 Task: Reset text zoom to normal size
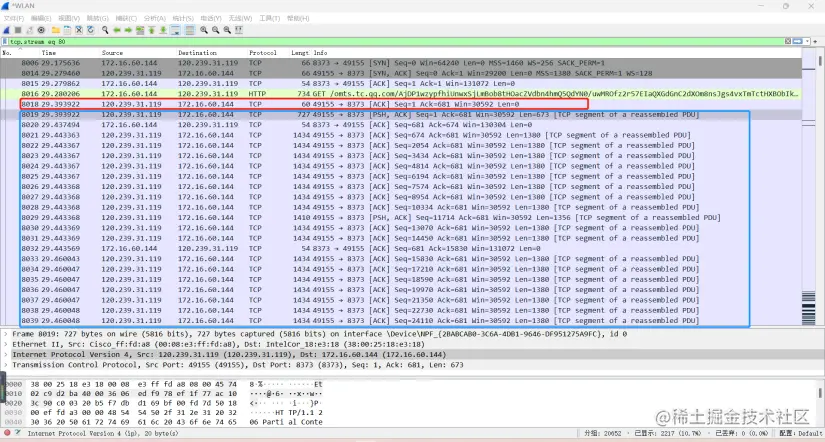coord(227,30)
